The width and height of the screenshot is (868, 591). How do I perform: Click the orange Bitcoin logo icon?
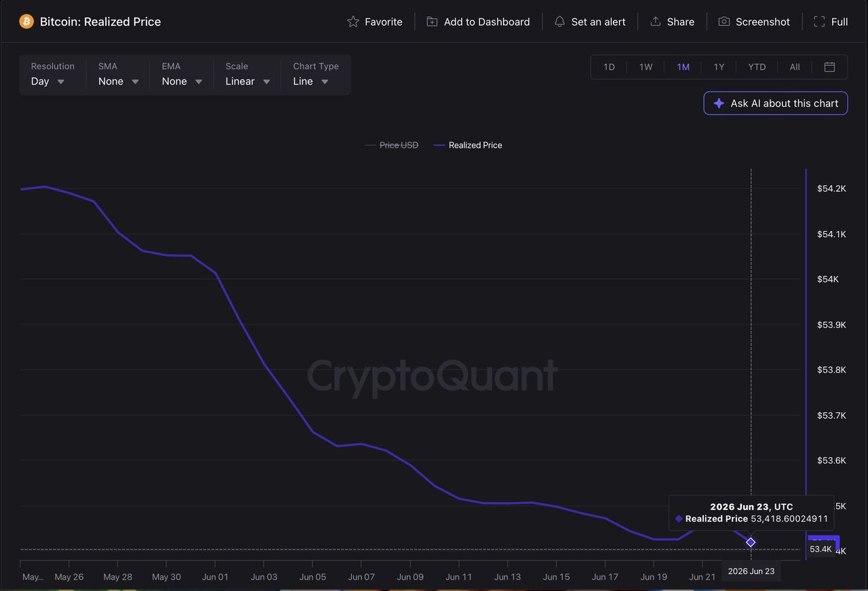(x=26, y=22)
